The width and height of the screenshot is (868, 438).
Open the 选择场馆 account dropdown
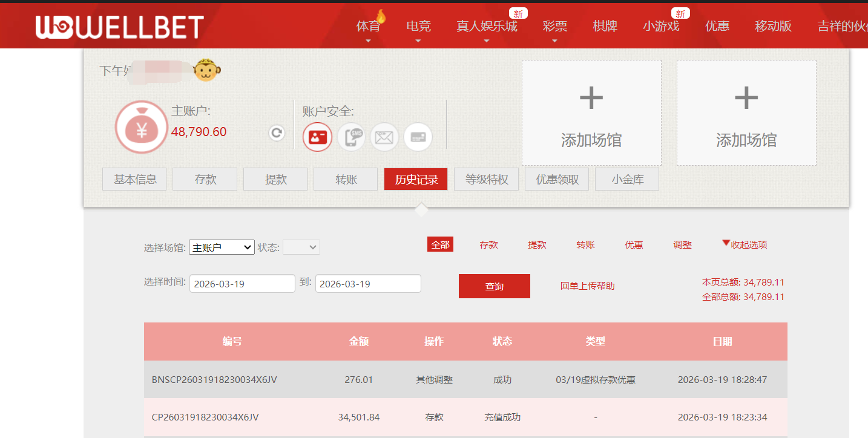coord(222,247)
